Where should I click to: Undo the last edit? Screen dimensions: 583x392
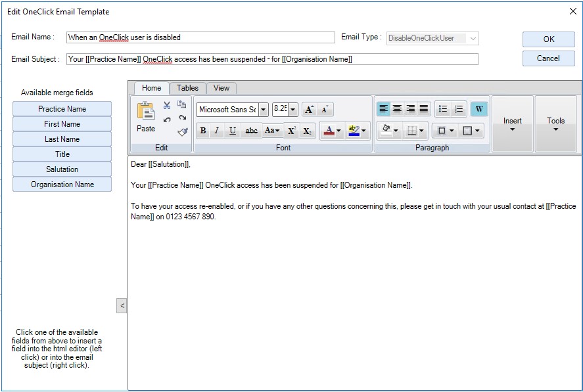167,120
